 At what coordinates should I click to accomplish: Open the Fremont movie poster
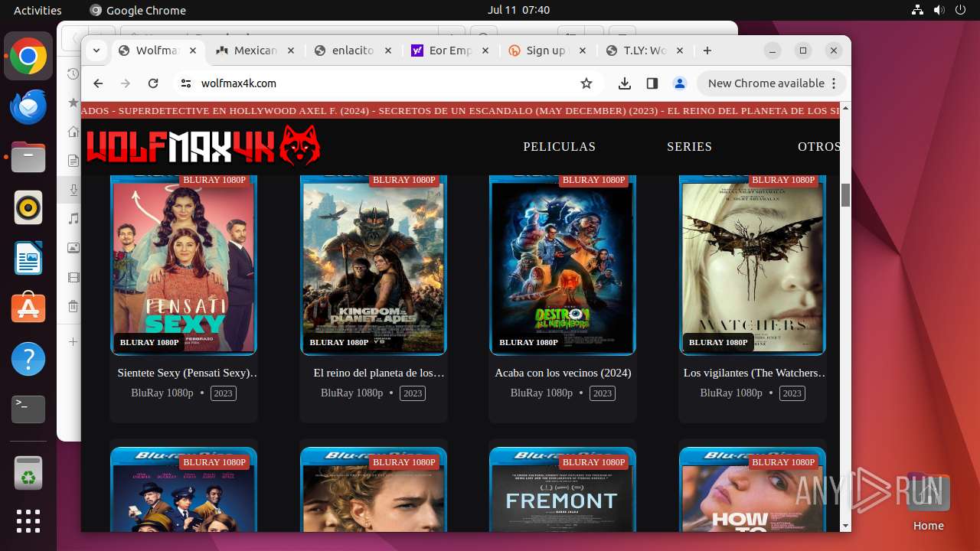tap(563, 489)
